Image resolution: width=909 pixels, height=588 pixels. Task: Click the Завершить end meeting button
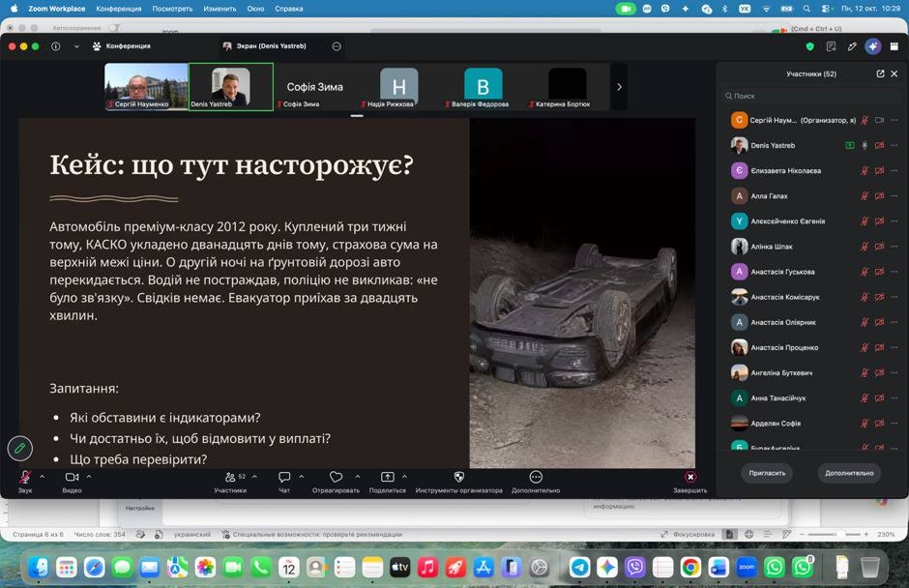689,482
